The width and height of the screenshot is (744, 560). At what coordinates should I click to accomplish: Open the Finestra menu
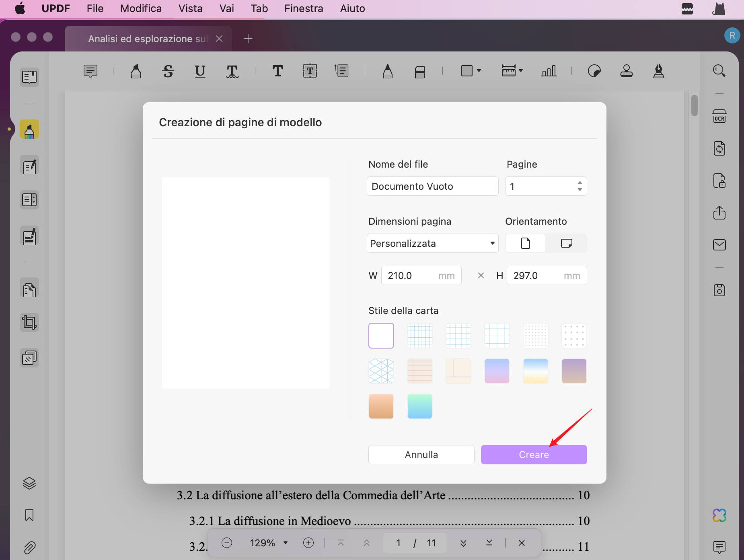[304, 8]
